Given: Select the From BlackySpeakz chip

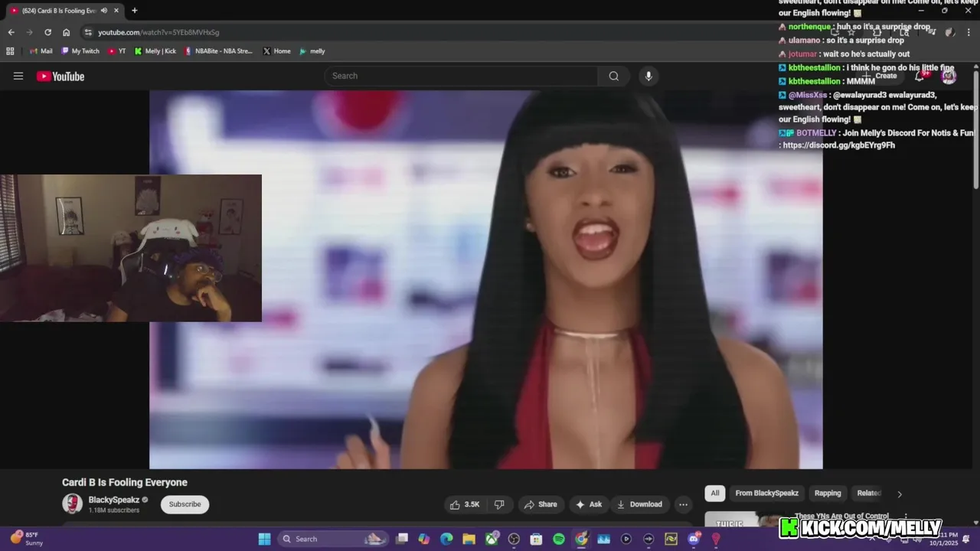Looking at the screenshot, I should pos(766,494).
